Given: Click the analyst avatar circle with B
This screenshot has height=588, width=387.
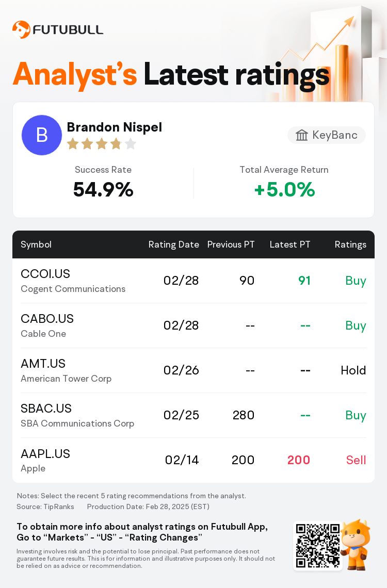Looking at the screenshot, I should [x=42, y=135].
